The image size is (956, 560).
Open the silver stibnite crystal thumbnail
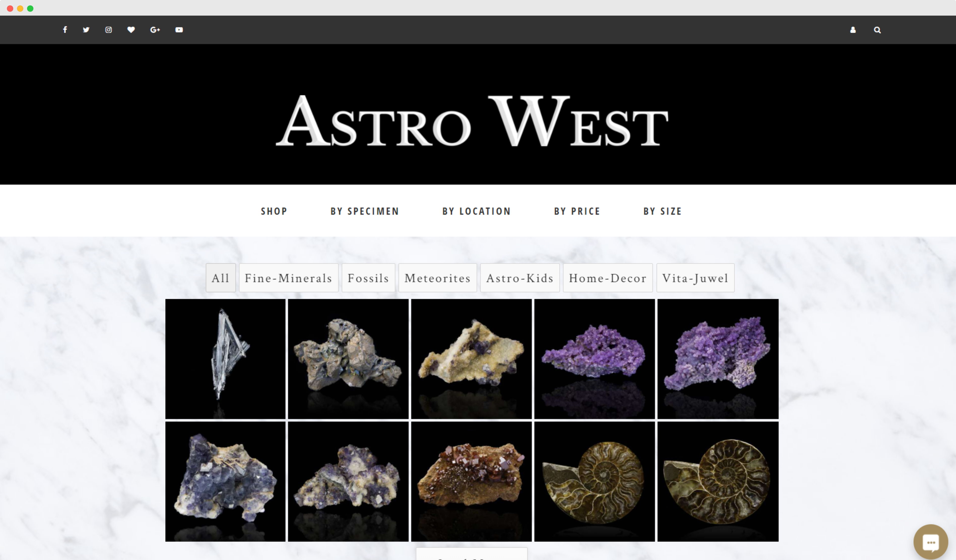tap(225, 359)
